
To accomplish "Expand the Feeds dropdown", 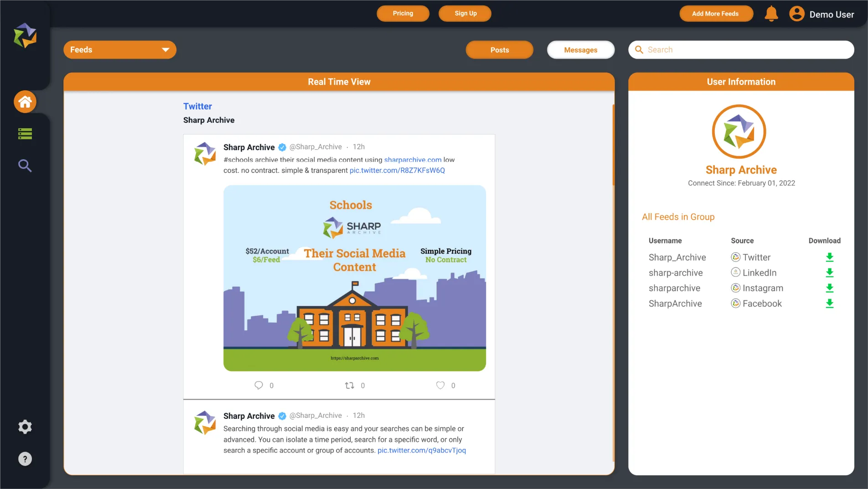I will 120,50.
